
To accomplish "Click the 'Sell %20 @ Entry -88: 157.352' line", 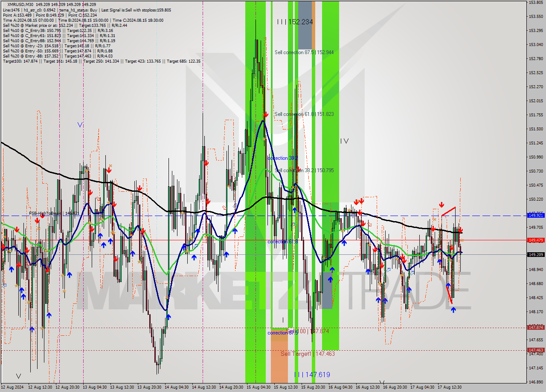I will 58,56.
